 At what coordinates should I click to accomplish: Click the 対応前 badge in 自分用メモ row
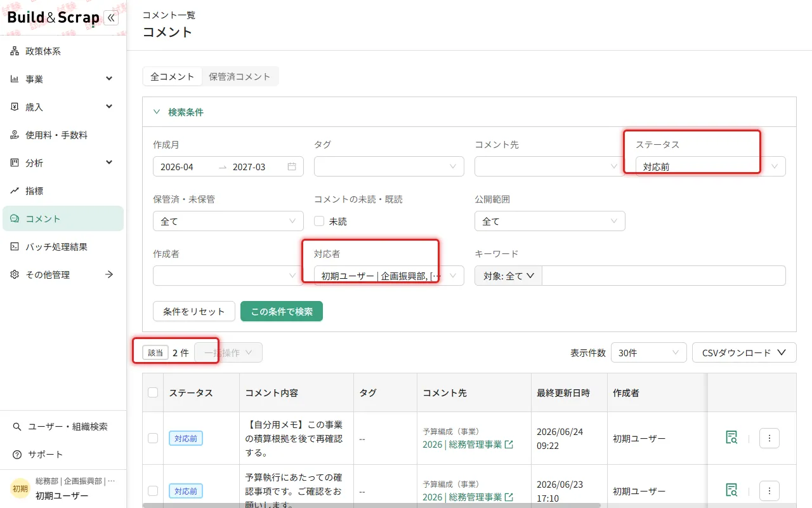click(x=186, y=438)
